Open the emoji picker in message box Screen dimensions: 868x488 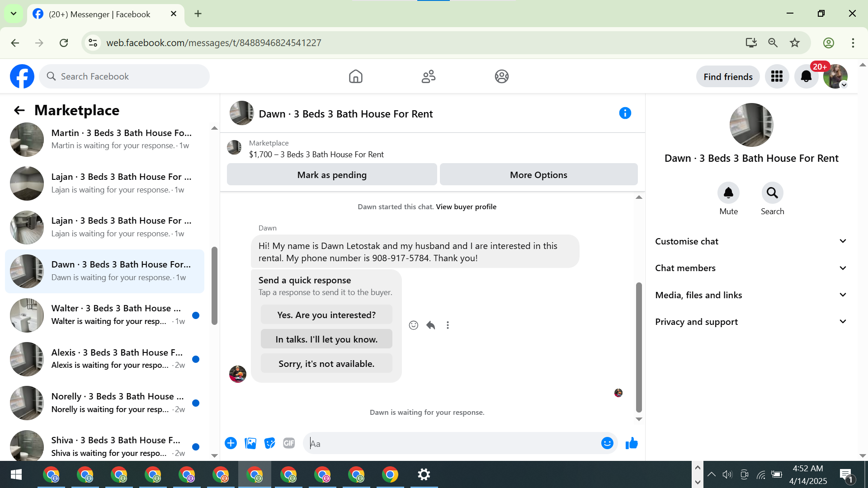pos(607,443)
